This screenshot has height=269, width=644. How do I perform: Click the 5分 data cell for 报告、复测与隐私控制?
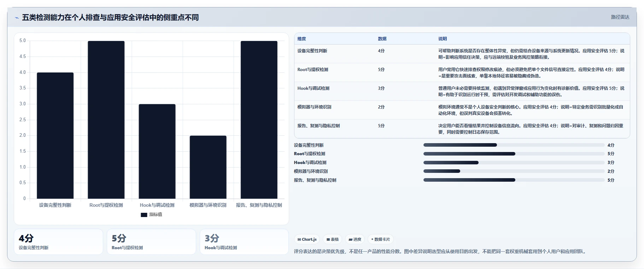[x=381, y=126]
